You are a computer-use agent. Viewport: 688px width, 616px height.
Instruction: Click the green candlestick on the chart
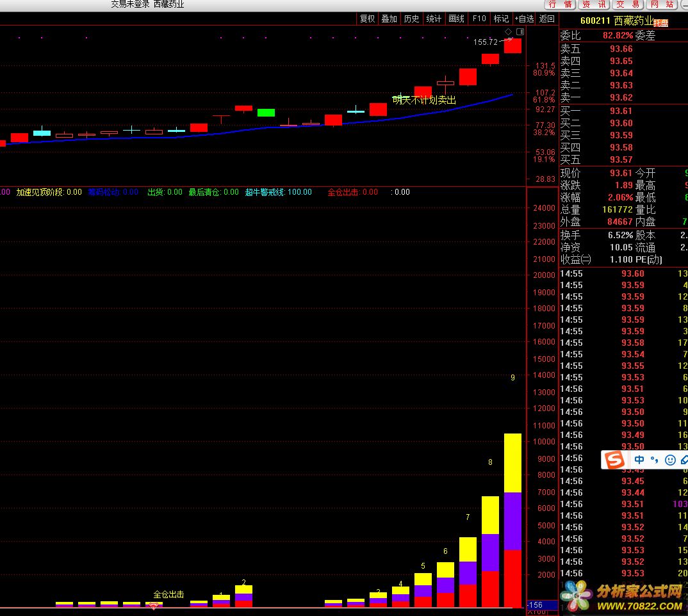[266, 113]
